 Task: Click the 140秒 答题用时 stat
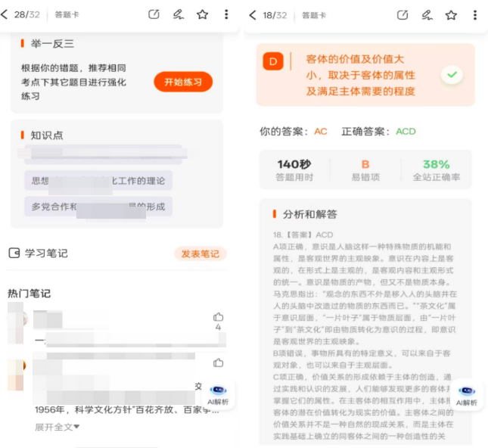pyautogui.click(x=294, y=170)
